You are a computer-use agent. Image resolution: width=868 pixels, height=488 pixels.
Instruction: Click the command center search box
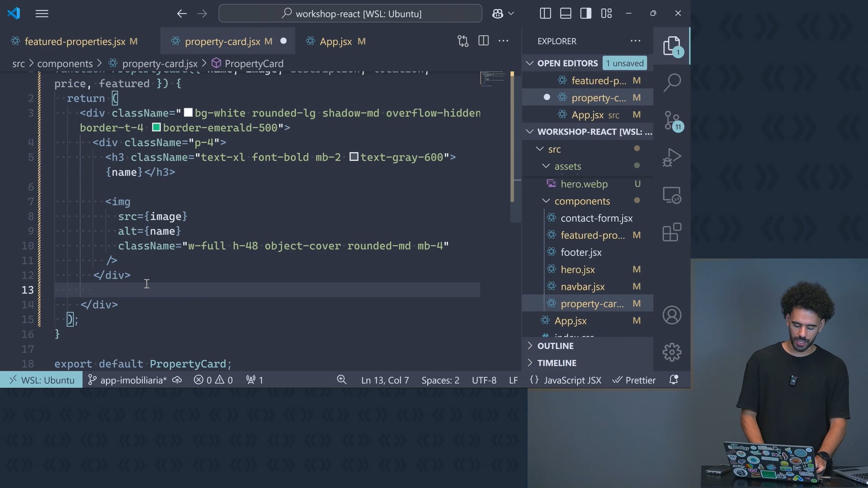pyautogui.click(x=350, y=14)
